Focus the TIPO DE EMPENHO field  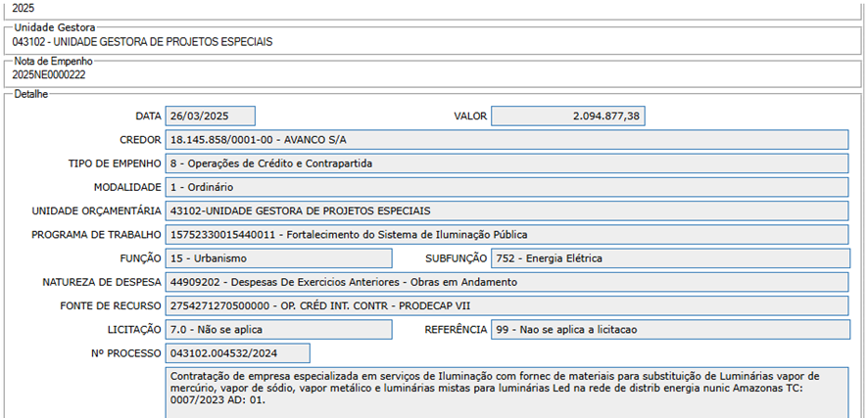click(506, 163)
